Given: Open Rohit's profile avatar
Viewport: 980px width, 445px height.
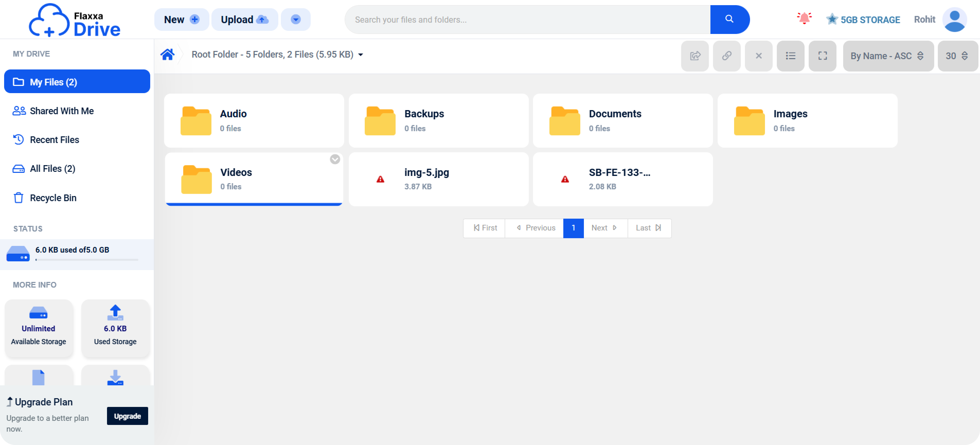Looking at the screenshot, I should tap(955, 20).
